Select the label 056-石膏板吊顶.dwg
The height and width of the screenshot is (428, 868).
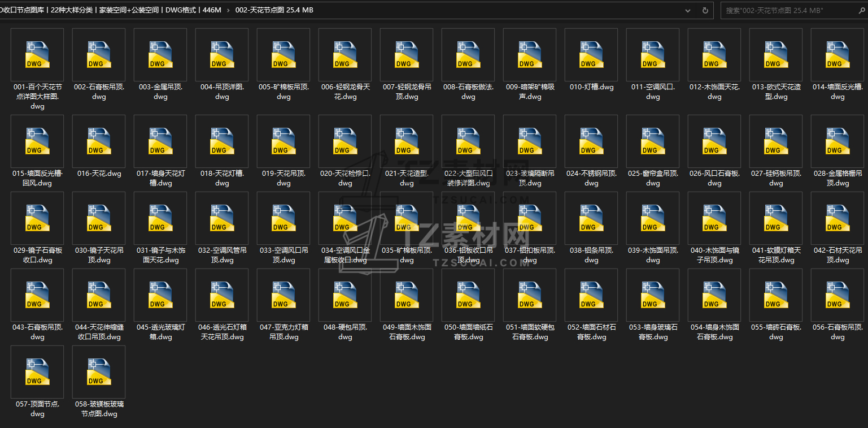(838, 332)
